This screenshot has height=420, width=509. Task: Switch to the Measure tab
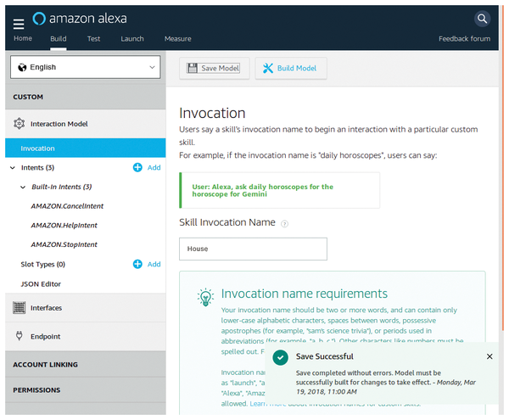click(x=177, y=39)
